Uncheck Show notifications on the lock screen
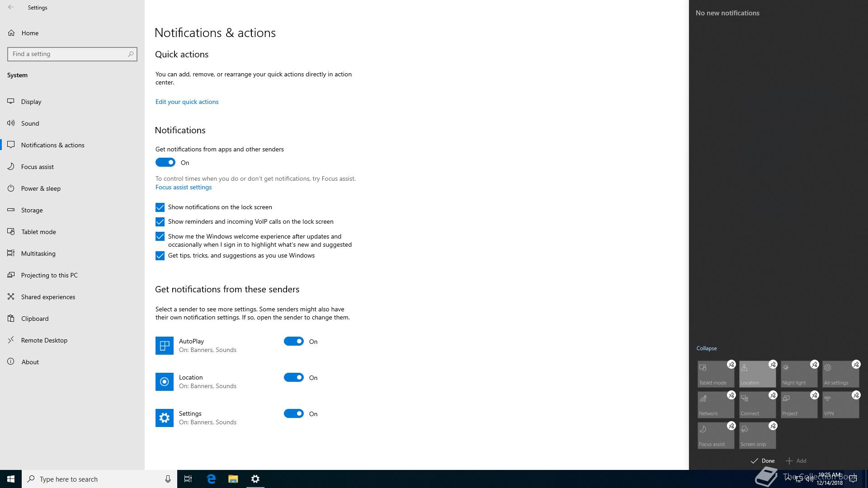Viewport: 868px width, 488px height. tap(160, 207)
